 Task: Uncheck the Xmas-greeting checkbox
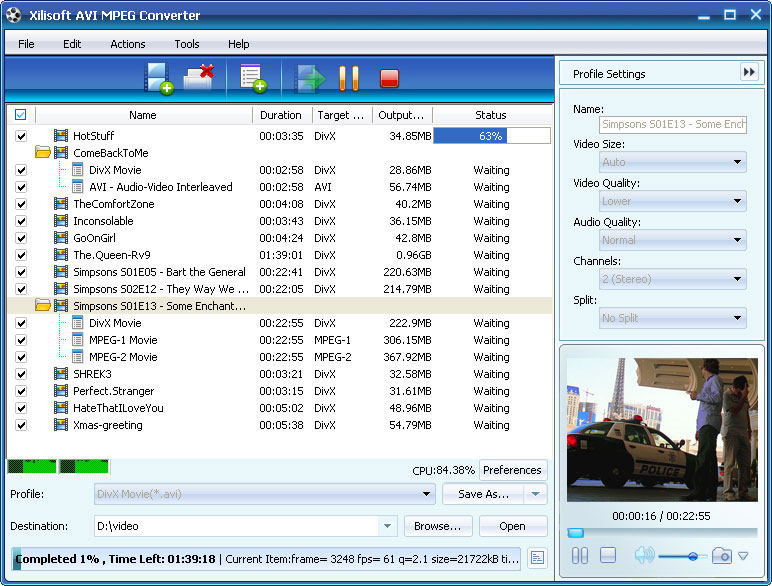point(21,425)
